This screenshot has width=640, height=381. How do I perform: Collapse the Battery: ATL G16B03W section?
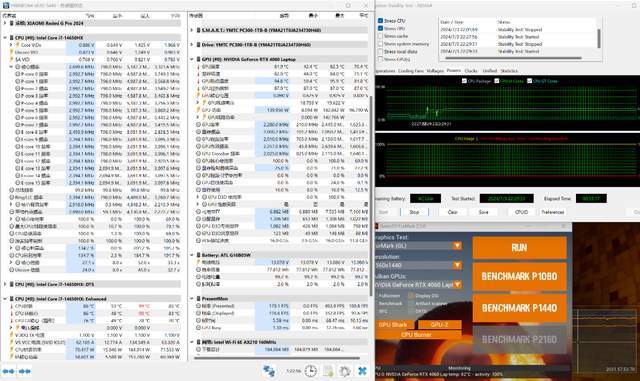(191, 255)
